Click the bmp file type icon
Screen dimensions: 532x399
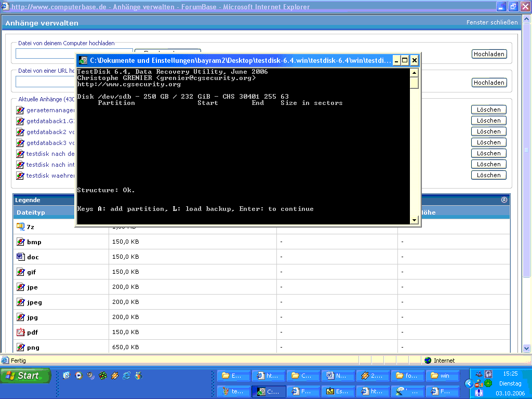point(20,242)
